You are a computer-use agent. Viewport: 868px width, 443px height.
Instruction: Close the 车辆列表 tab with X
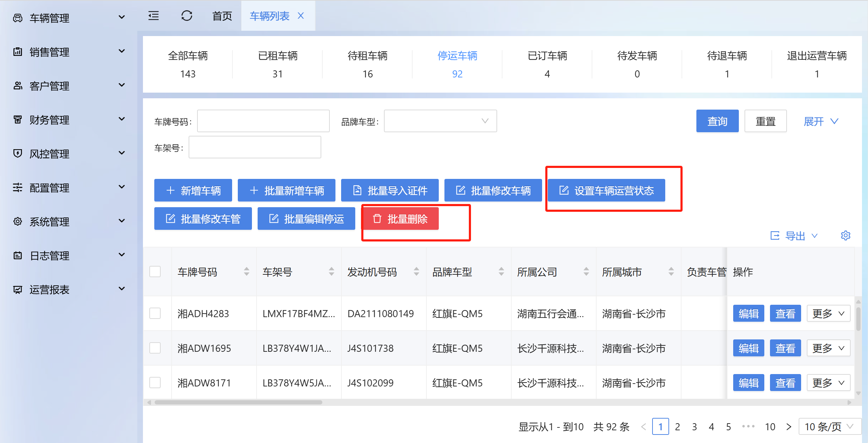pyautogui.click(x=301, y=16)
